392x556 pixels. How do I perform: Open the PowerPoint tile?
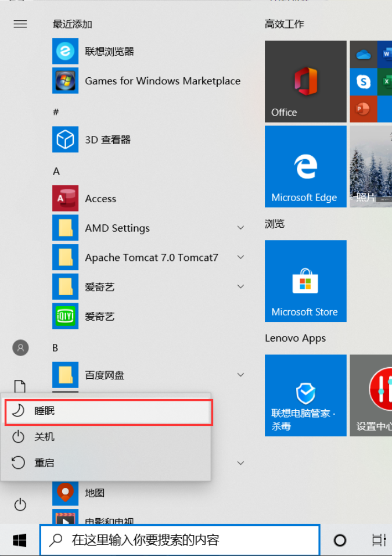tap(364, 109)
